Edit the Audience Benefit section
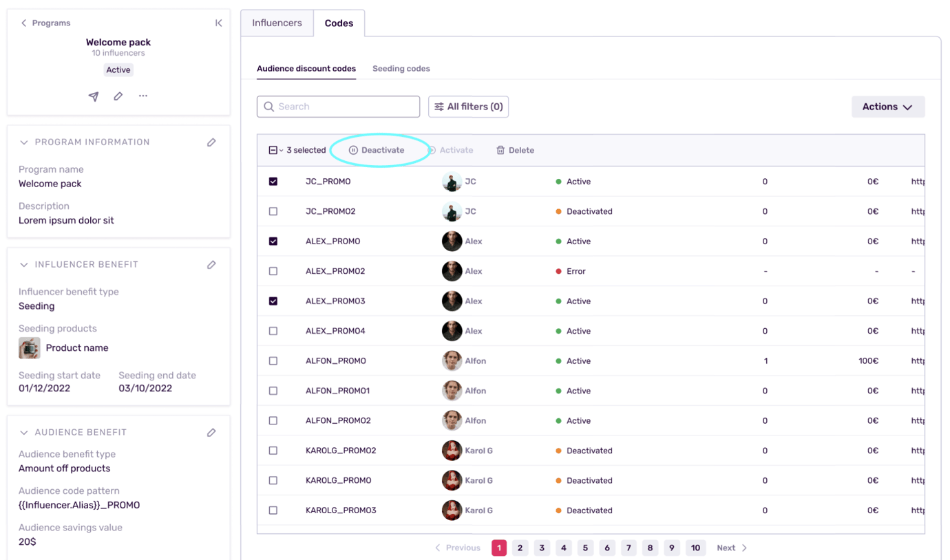The height and width of the screenshot is (560, 950). [211, 432]
